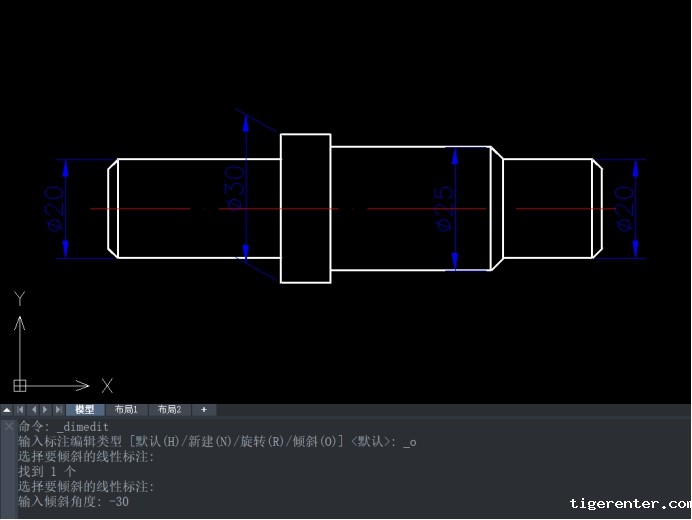Viewport: 692px width, 520px height.
Task: Select the oblique ø30 dimension text
Action: (235, 187)
